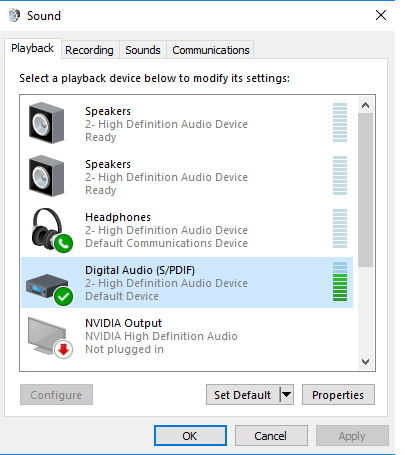Viewport: 405px width, 455px height.
Task: Select the Digital Audio (S/PDIF) name text
Action: (140, 270)
